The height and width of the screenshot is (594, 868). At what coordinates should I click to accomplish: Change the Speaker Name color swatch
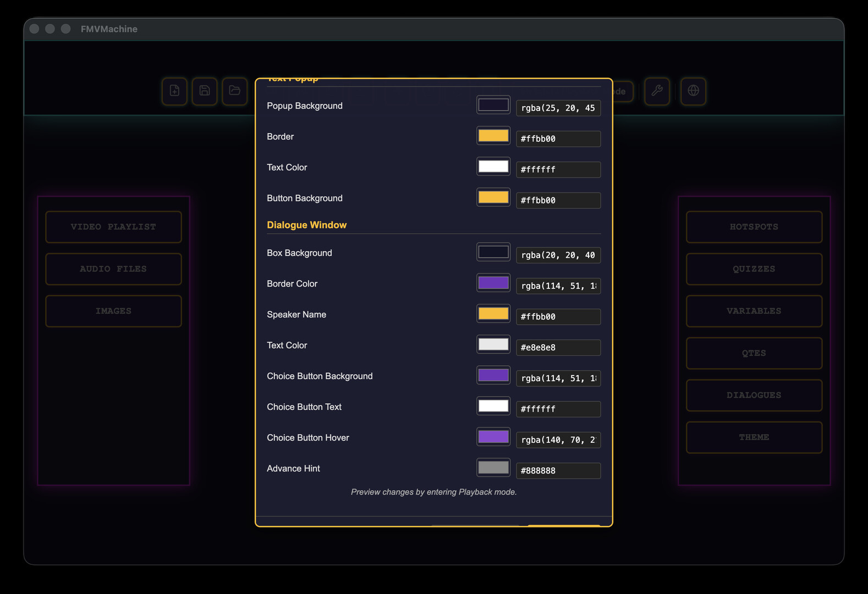493,314
